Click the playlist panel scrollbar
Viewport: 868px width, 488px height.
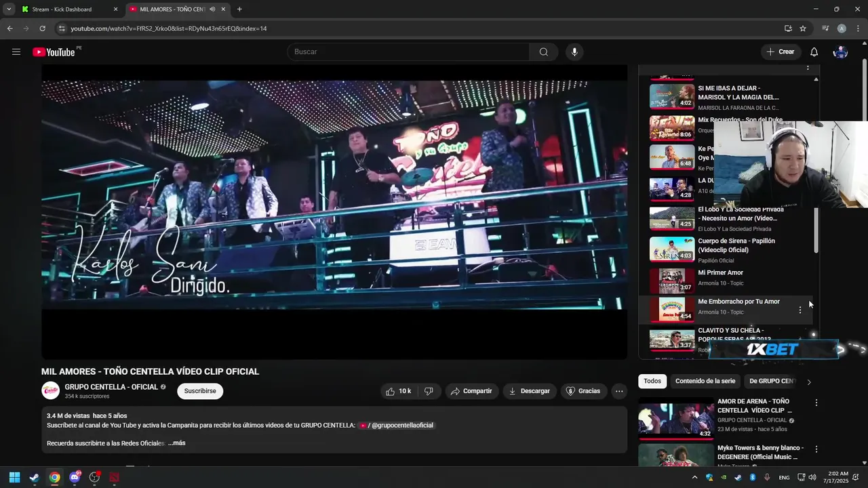click(816, 230)
